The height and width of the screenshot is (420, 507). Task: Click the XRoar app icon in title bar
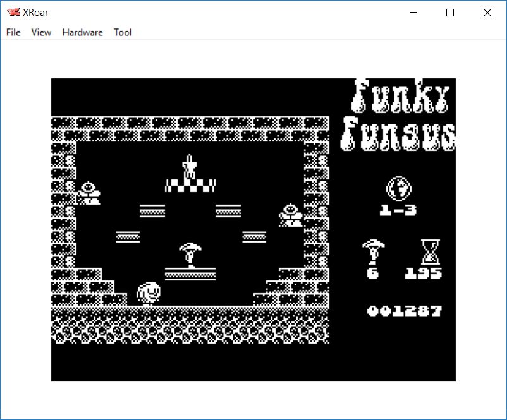(13, 13)
